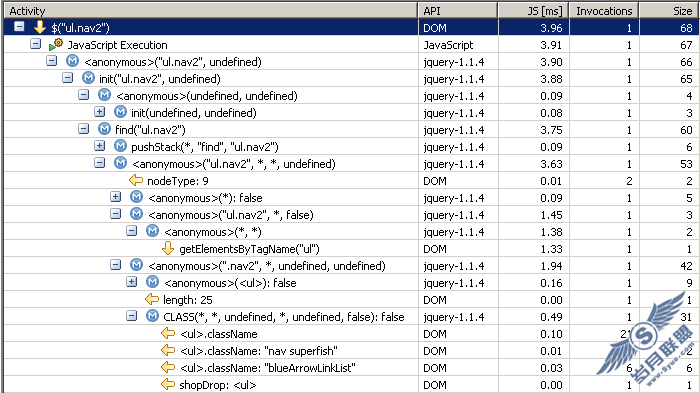Click method icon of <anonymous>("ul.nav2", undefined)
The height and width of the screenshot is (393, 700).
(72, 61)
